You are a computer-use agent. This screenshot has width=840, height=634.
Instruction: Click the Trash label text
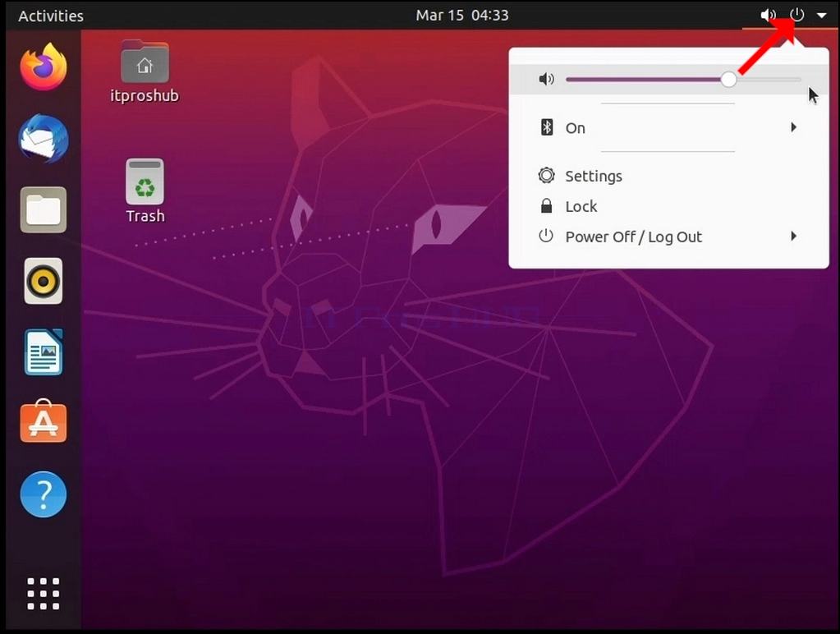point(145,216)
